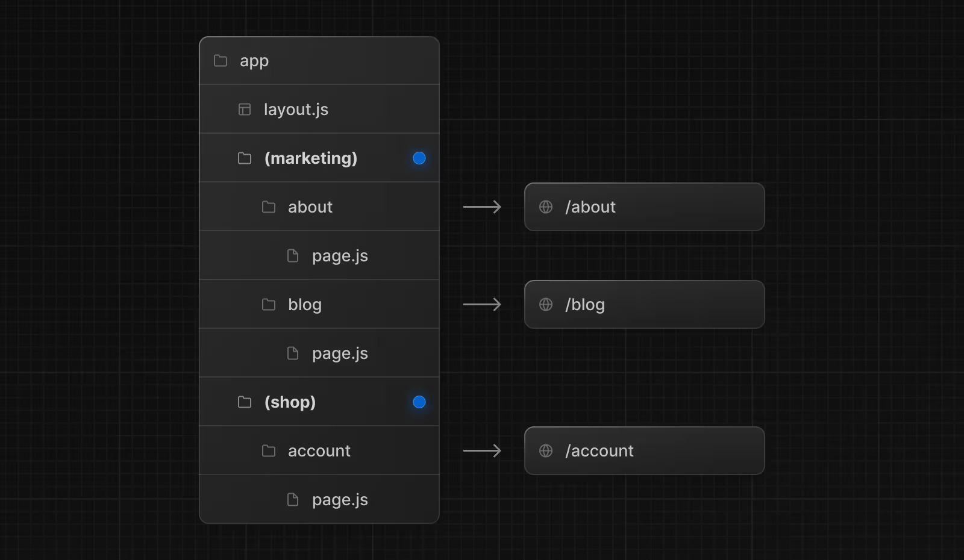Click the globe icon in the /about route

[546, 207]
